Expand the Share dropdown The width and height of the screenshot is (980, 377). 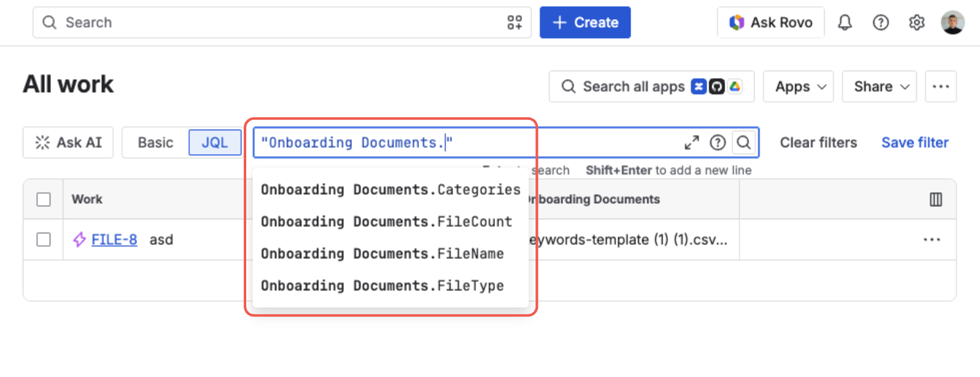pyautogui.click(x=879, y=87)
